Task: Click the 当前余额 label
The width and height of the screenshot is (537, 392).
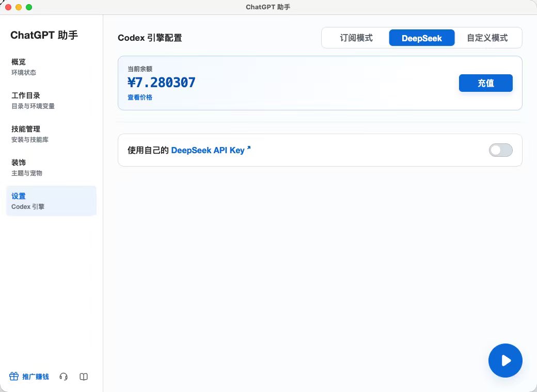Action: (x=140, y=69)
